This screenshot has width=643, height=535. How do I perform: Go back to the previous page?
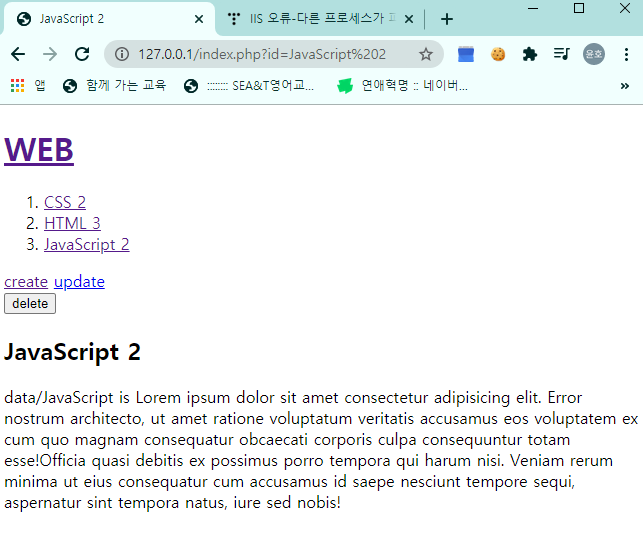(18, 54)
